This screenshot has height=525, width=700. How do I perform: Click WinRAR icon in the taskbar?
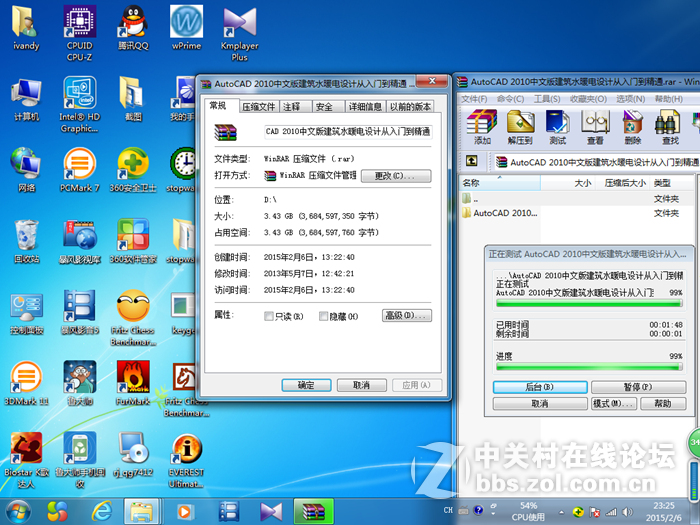click(x=313, y=512)
